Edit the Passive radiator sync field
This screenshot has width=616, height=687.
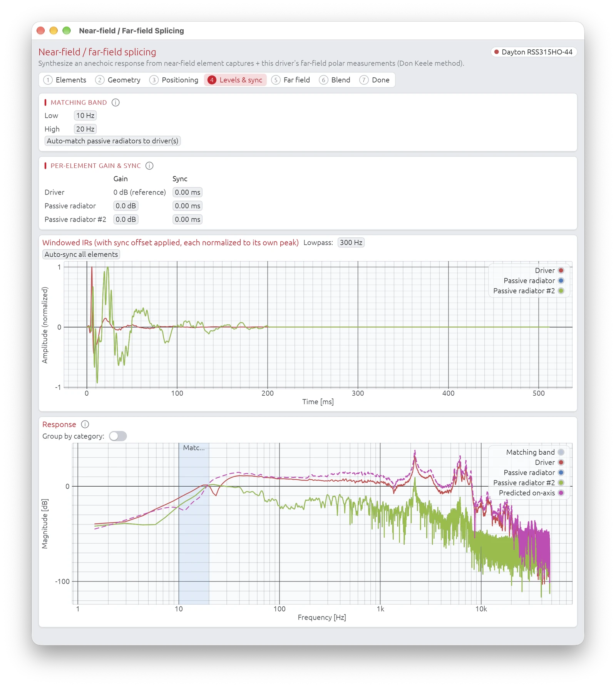[187, 206]
